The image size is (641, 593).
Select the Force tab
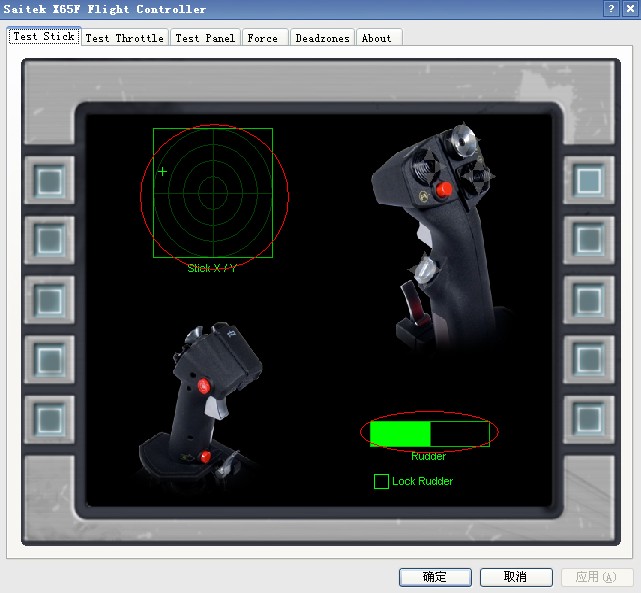click(264, 38)
